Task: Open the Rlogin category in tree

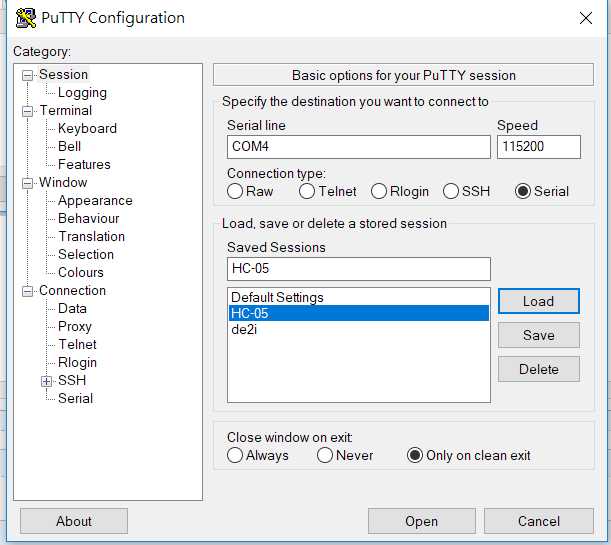Action: 77,362
